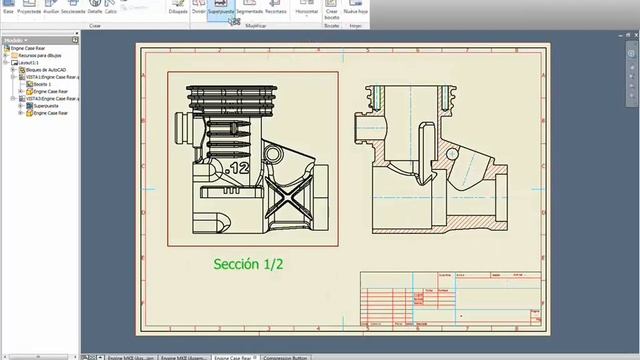Viewport: 640px width, 360px height.
Task: Open the Calco view tool
Action: pyautogui.click(x=111, y=7)
